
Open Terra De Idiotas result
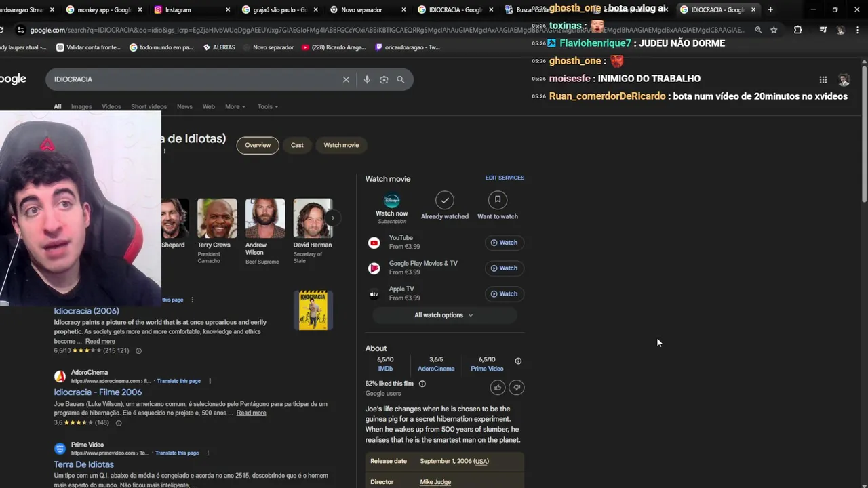84,464
